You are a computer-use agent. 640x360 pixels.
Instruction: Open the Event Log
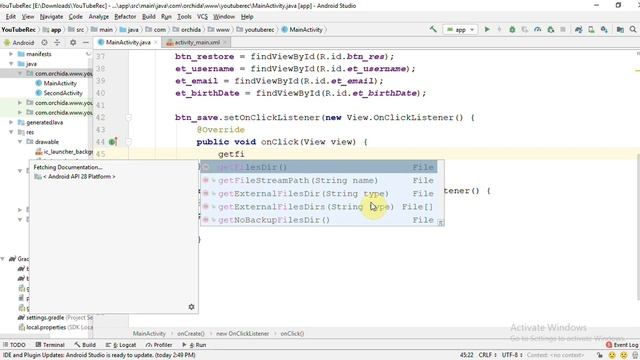coord(622,345)
